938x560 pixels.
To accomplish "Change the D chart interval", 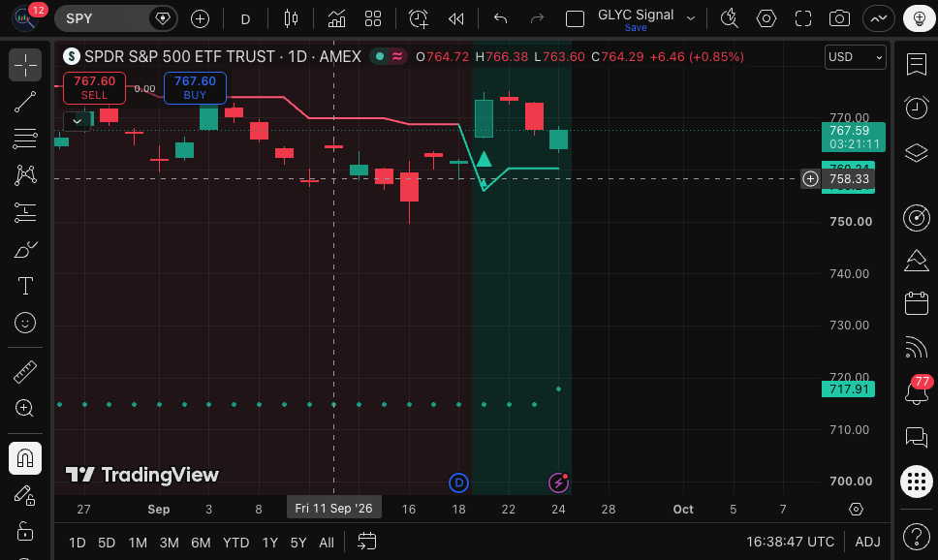I will point(245,19).
